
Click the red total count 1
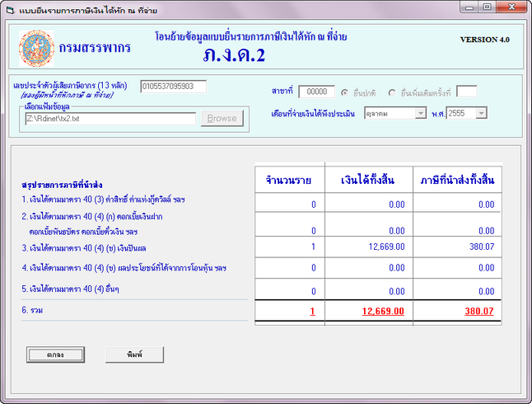coord(312,311)
